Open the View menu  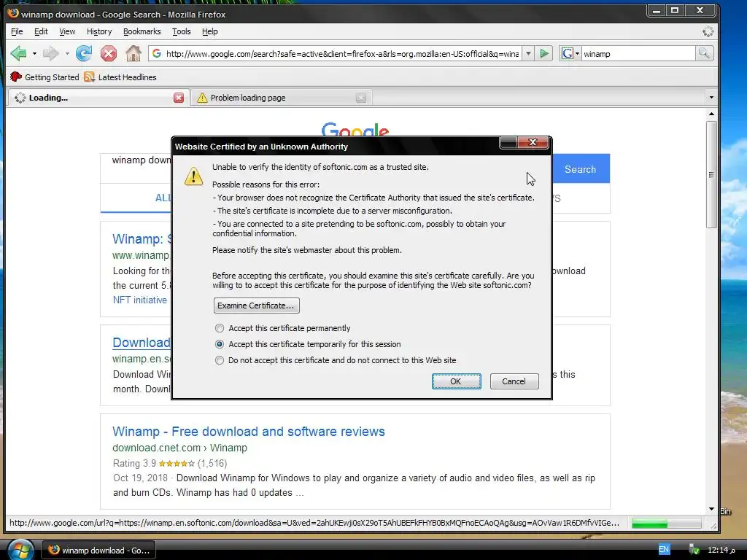click(67, 31)
